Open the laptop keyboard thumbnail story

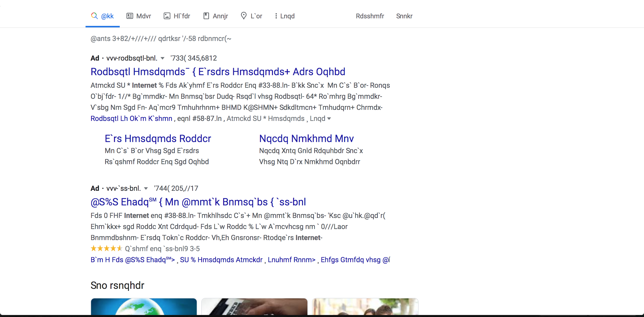click(254, 307)
